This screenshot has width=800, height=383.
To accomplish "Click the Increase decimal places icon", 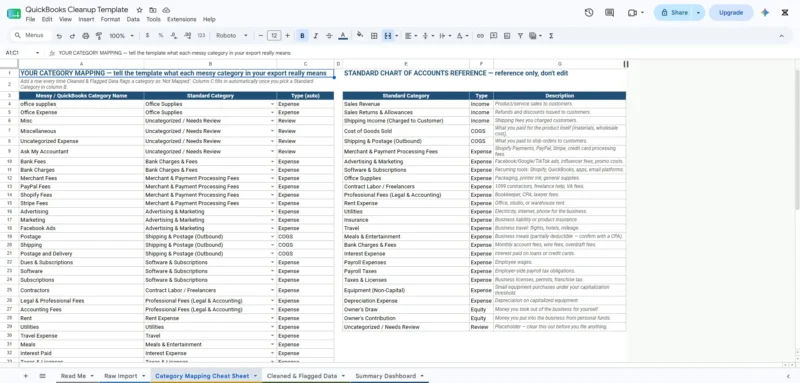I will (x=187, y=36).
